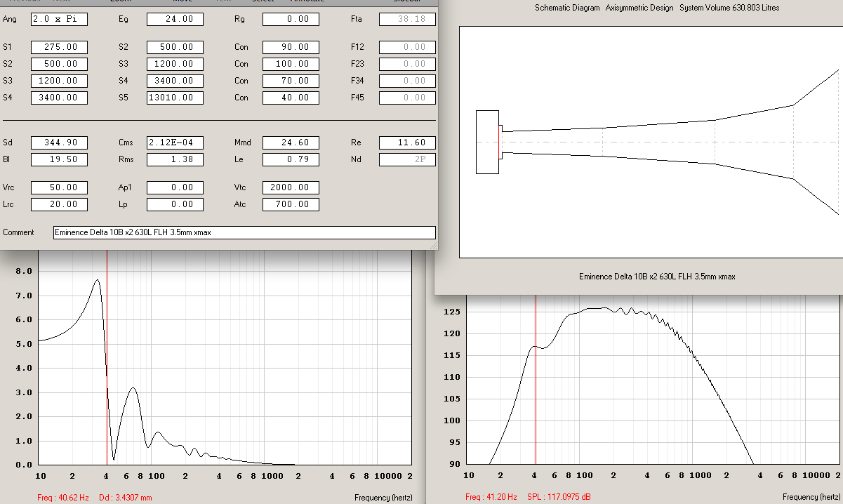Viewport: 843px width, 504px height.
Task: Edit the Con value 90.00
Action: 291,47
